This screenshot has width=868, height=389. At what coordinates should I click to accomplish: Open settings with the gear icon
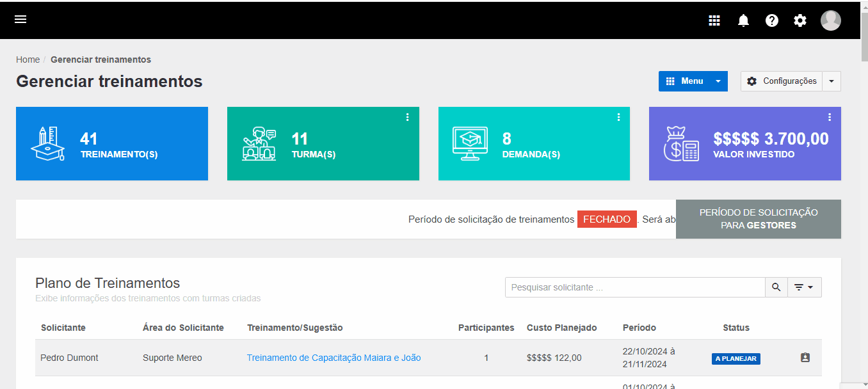click(x=800, y=20)
